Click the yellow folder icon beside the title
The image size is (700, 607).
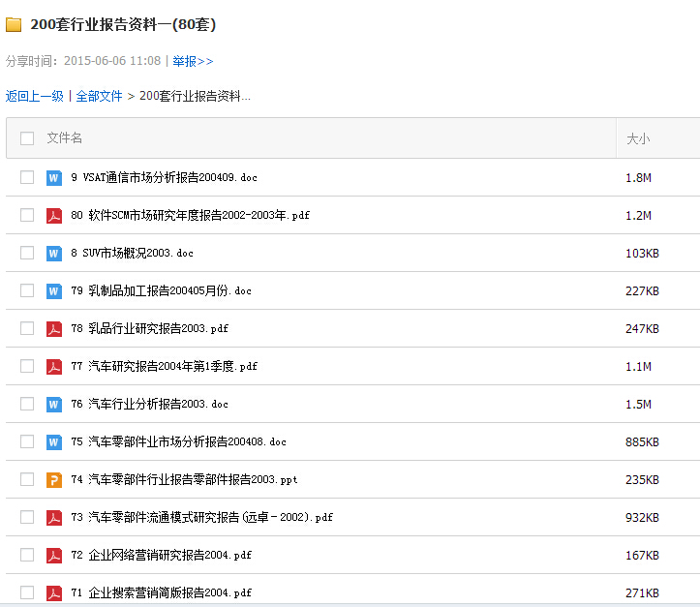coord(14,24)
